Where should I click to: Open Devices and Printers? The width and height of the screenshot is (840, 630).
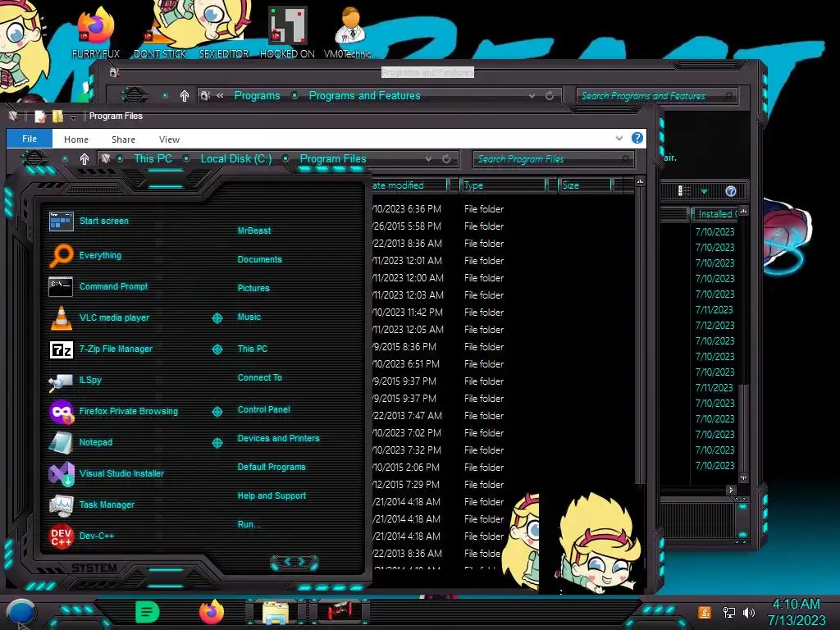[x=279, y=438]
